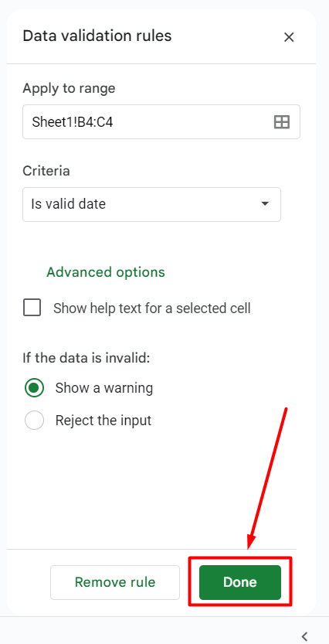The width and height of the screenshot is (329, 644).
Task: Open the Is valid date criteria dropdown
Action: tap(152, 205)
